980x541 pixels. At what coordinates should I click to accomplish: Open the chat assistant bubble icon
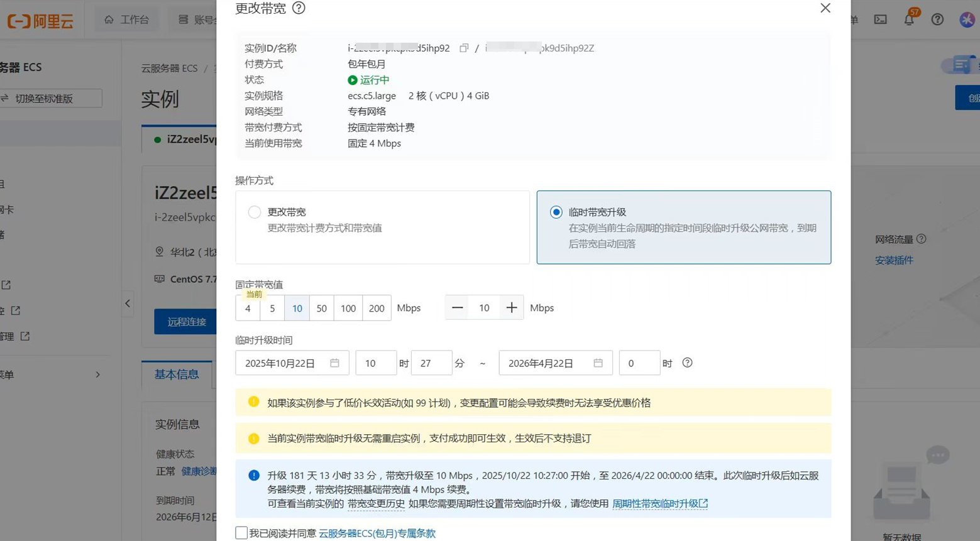coord(937,454)
